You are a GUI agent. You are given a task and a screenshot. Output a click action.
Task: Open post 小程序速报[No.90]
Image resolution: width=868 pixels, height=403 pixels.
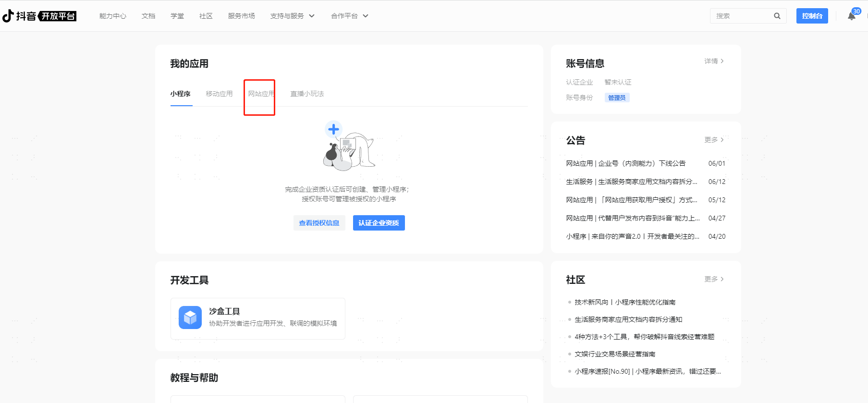coord(648,371)
